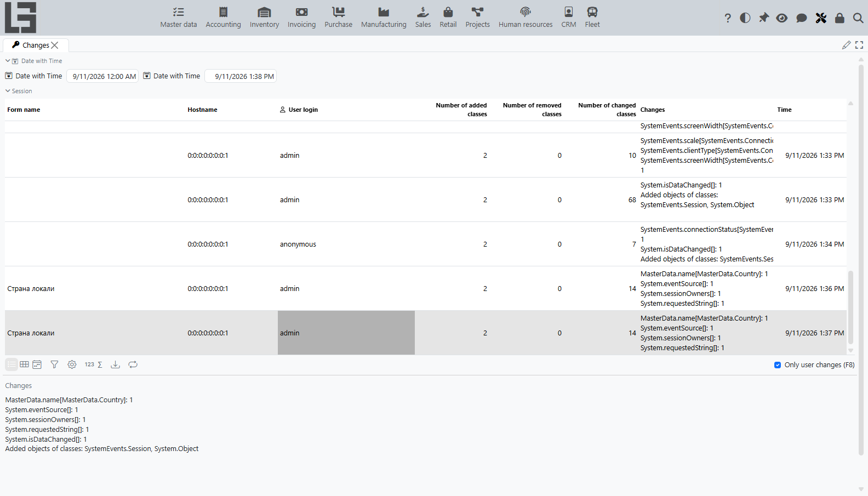Toggle the dark/light contrast theme icon

[745, 18]
